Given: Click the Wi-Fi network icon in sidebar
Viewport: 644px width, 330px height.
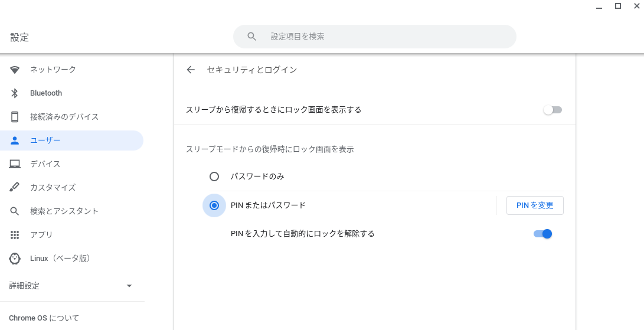Looking at the screenshot, I should 15,70.
